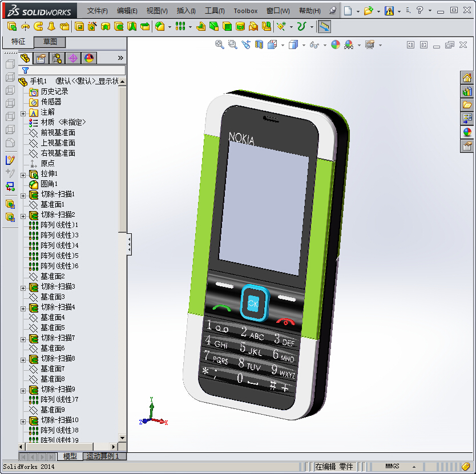Screen dimensions: 476x474
Task: Click the feature tree filter field
Action: [x=72, y=70]
